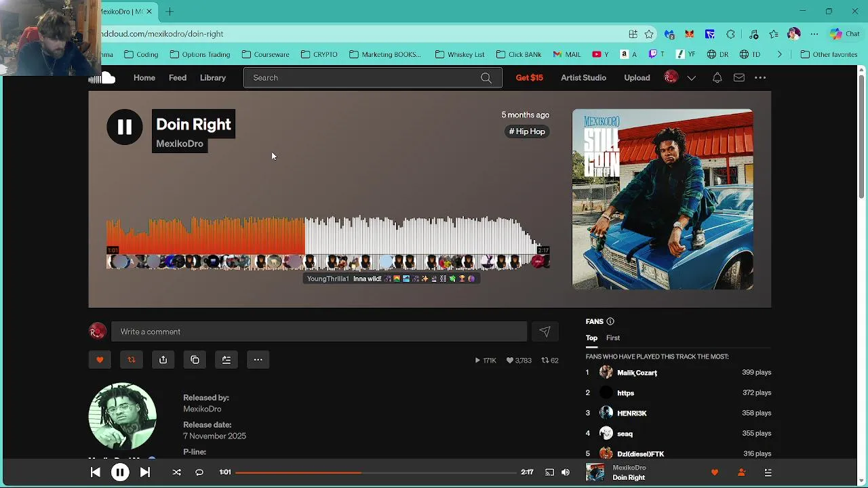Open the browser extensions puzzle icon
868x488 pixels.
730,34
